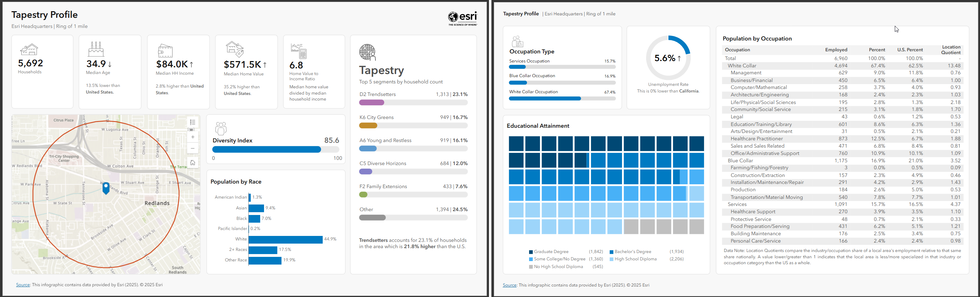Select the Computer/Mathematical row label
Screen dimensions: 980x297
point(759,88)
